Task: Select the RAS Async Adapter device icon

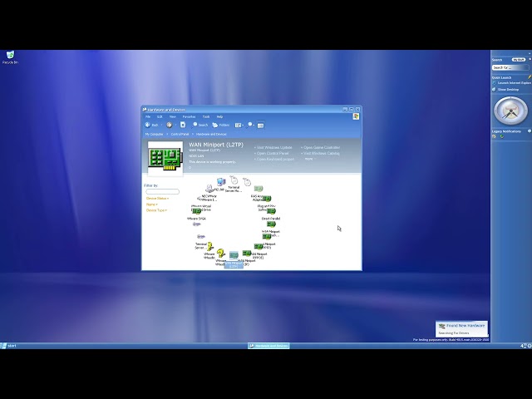Action: click(259, 189)
